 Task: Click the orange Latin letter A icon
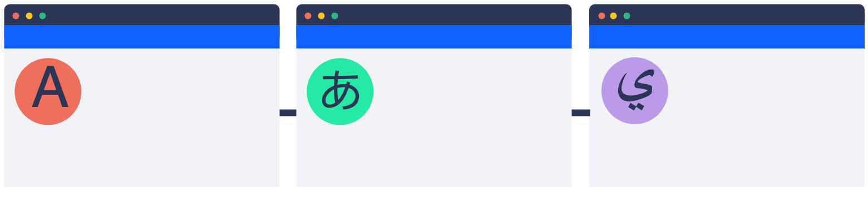48,91
